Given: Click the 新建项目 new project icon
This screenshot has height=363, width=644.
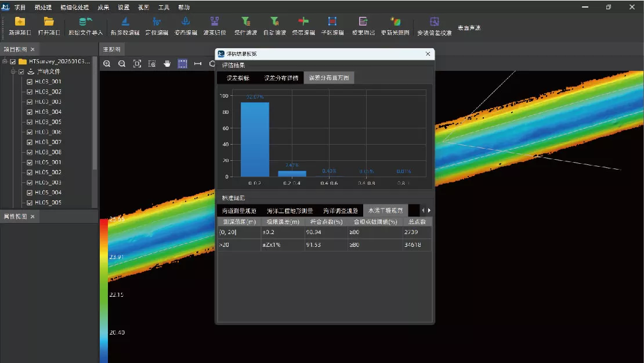Looking at the screenshot, I should click(20, 21).
